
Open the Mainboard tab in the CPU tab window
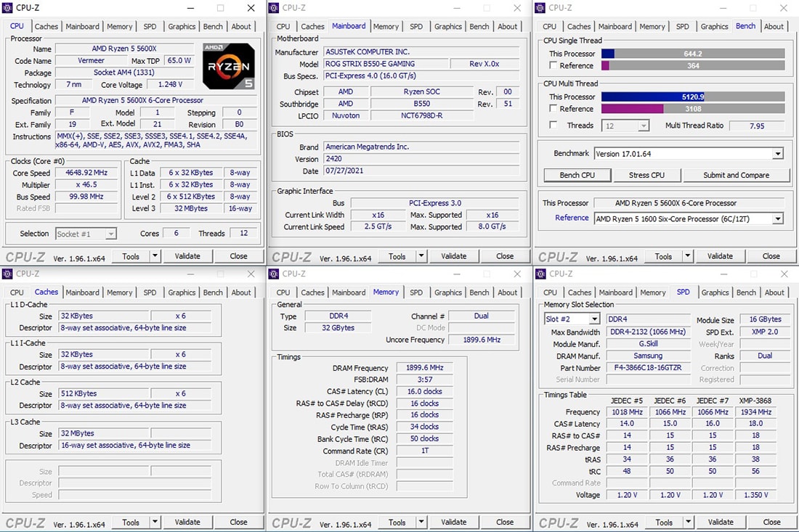(x=83, y=26)
